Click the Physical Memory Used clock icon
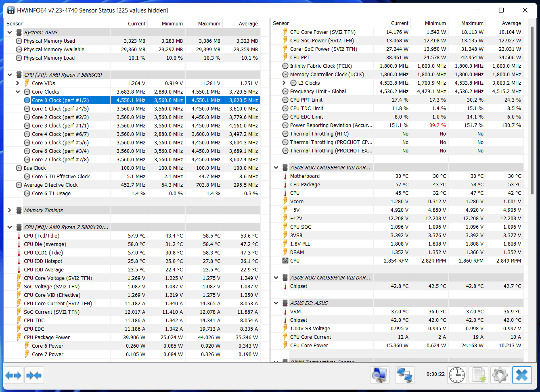 [19, 41]
